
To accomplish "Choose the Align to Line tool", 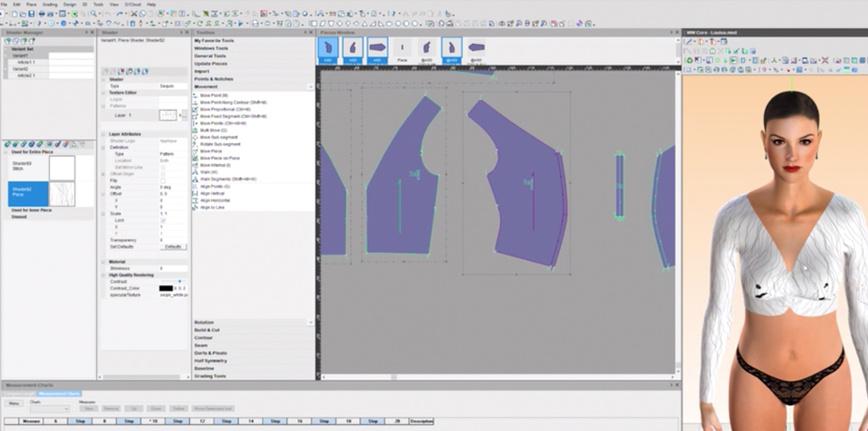I will coord(211,207).
